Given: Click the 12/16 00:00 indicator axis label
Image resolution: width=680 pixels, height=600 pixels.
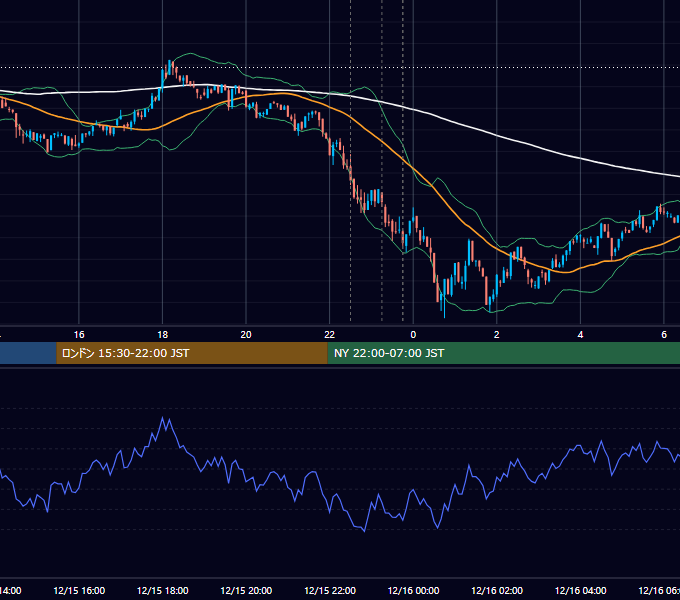Looking at the screenshot, I should 413,590.
